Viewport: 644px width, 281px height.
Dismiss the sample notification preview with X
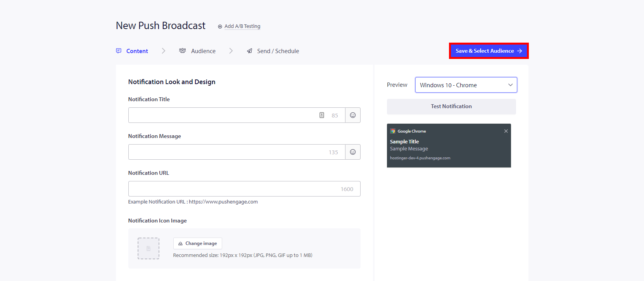pos(506,131)
